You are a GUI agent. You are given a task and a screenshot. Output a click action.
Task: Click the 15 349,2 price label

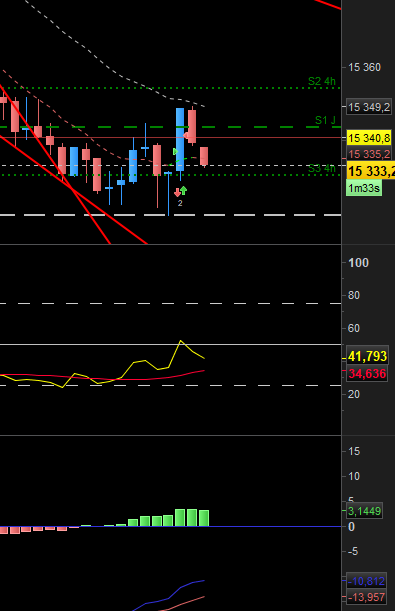point(369,107)
